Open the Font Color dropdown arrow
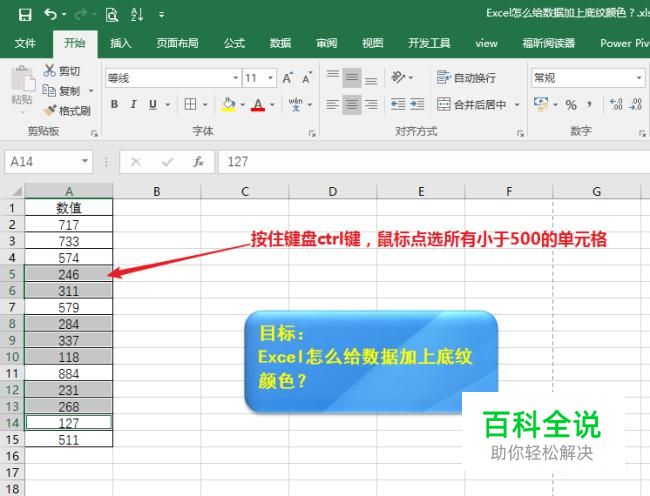The image size is (650, 496). tap(272, 104)
